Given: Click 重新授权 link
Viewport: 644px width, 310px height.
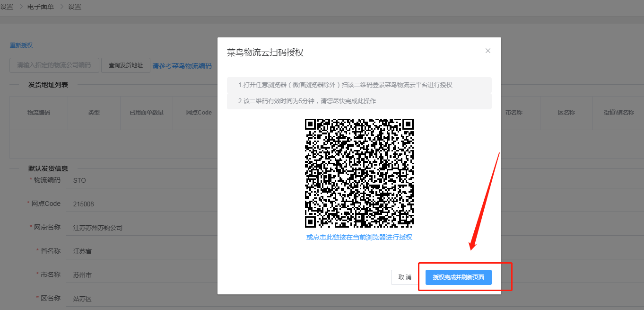Looking at the screenshot, I should tap(21, 45).
